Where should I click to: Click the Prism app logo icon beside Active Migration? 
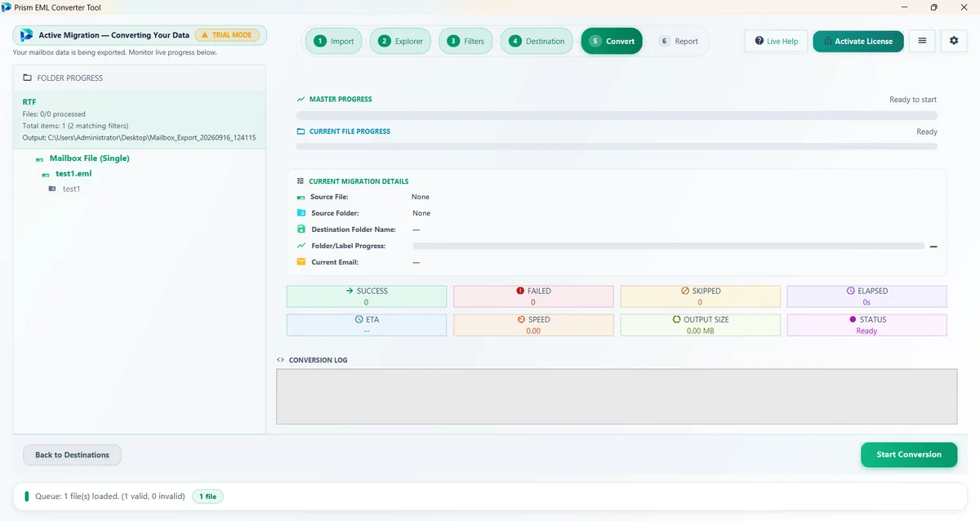[x=26, y=35]
